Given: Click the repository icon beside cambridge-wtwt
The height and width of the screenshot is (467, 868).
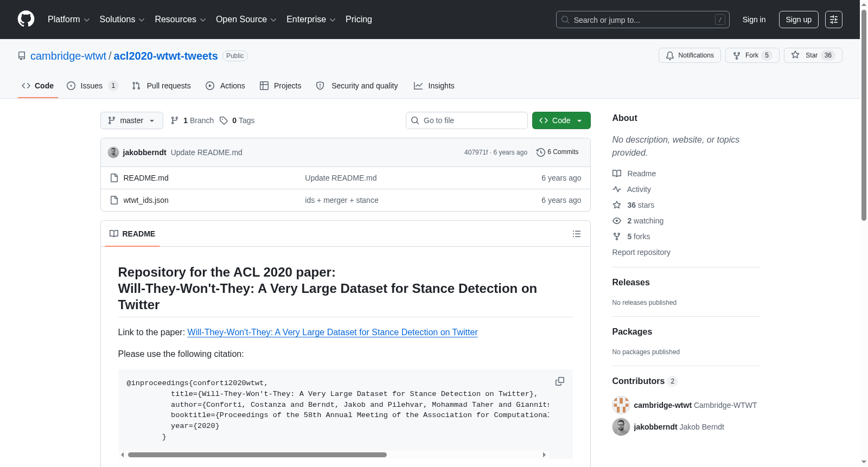Looking at the screenshot, I should click(22, 56).
